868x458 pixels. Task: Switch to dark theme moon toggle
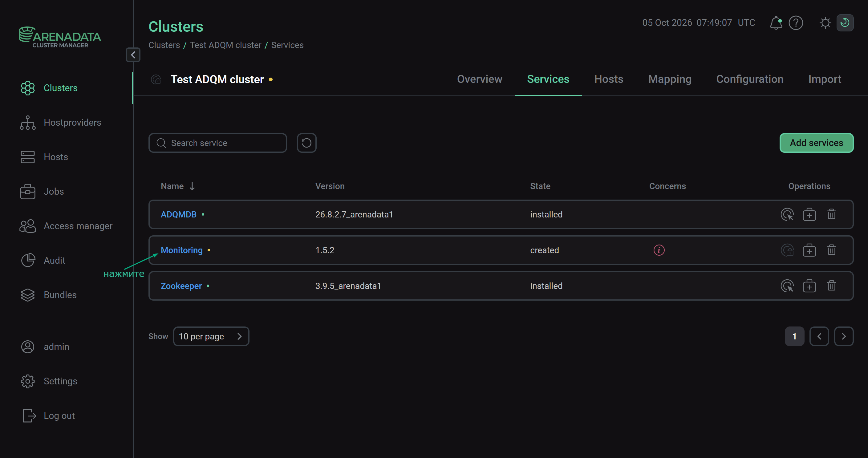point(845,23)
